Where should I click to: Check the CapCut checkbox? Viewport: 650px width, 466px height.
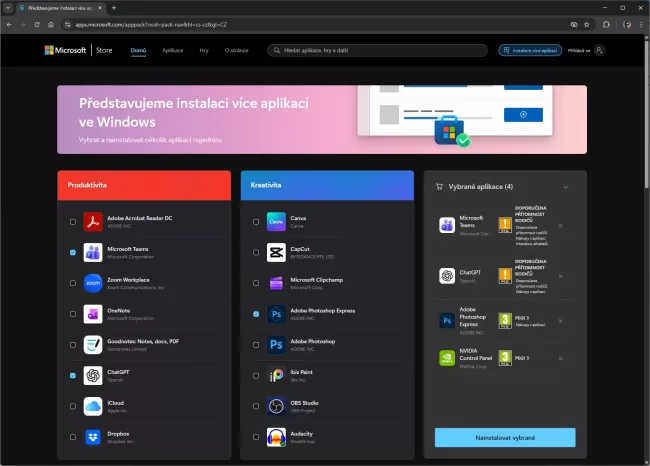click(x=256, y=252)
